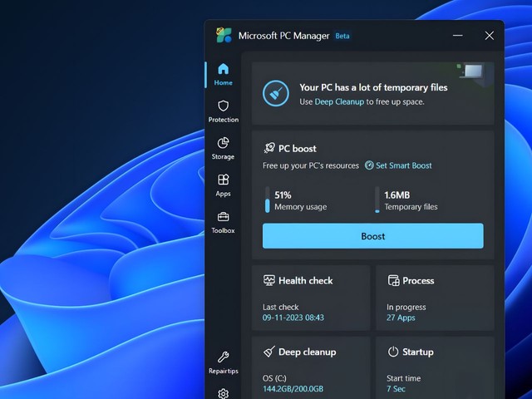Click the PC boost heading text
Screen dimensions: 532x399
tap(298, 149)
